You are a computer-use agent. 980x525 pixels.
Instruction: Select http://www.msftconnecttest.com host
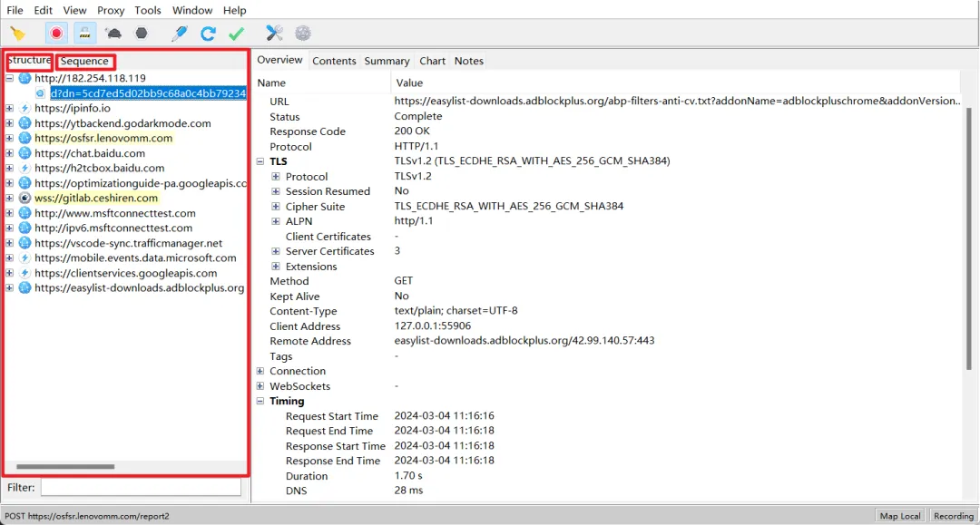pos(115,213)
